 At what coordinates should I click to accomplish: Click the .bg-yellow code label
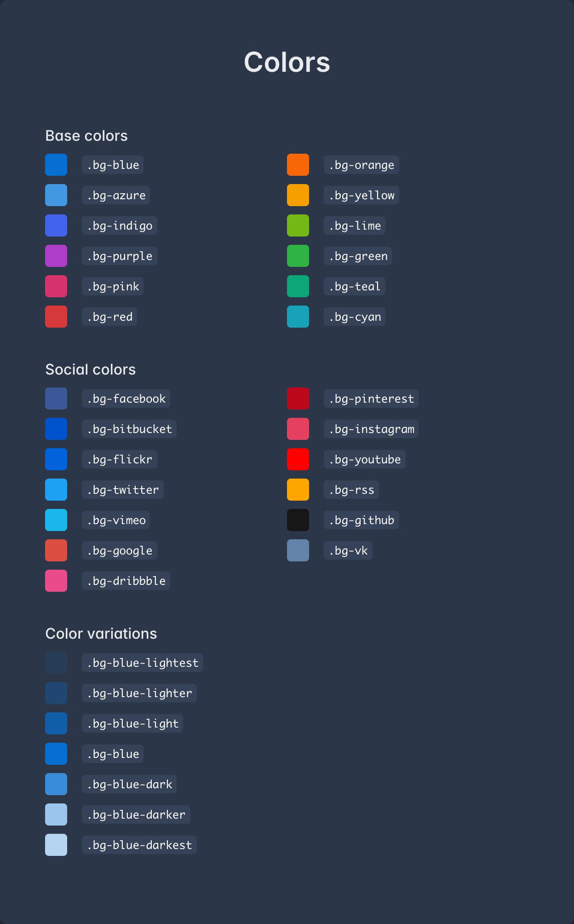tap(362, 195)
